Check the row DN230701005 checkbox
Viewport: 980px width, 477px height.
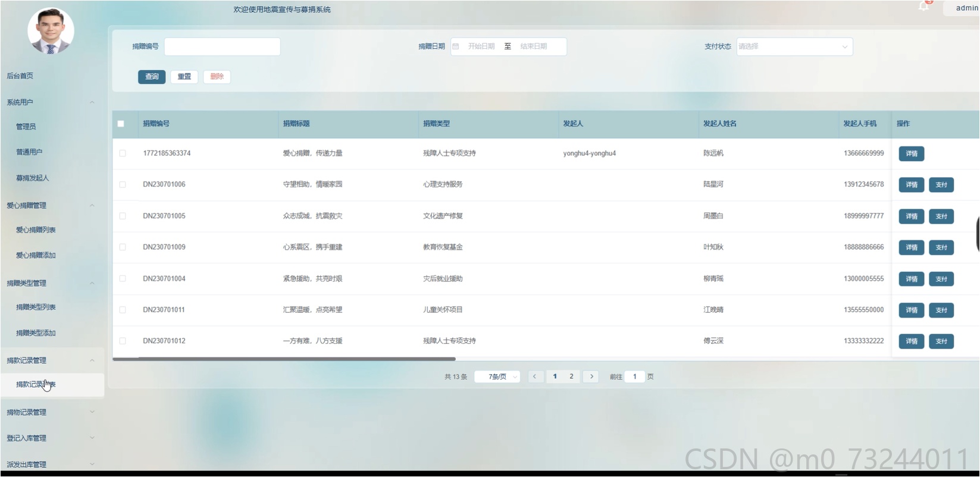click(123, 216)
